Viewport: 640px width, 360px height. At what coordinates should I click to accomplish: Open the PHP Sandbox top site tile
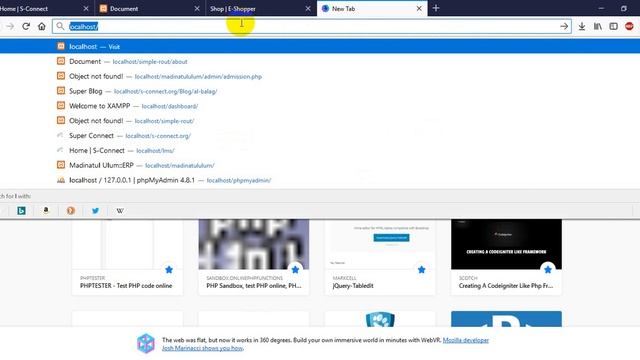tap(253, 257)
